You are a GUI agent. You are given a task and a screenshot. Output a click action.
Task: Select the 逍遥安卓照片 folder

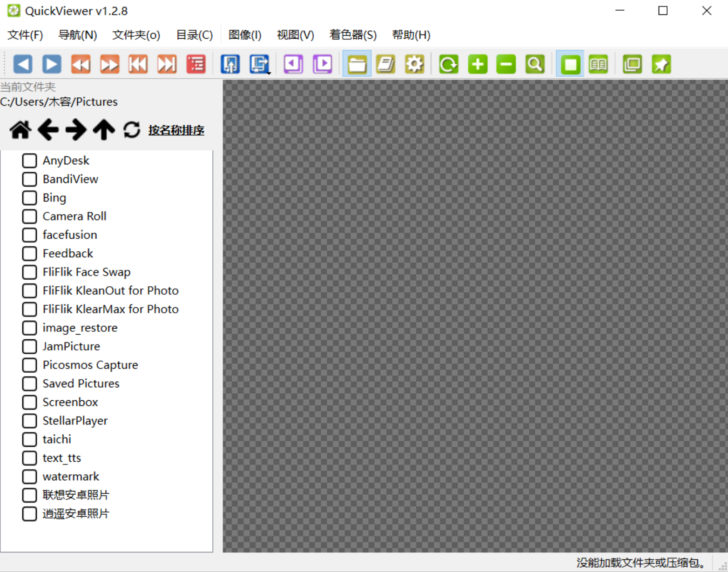pos(76,514)
